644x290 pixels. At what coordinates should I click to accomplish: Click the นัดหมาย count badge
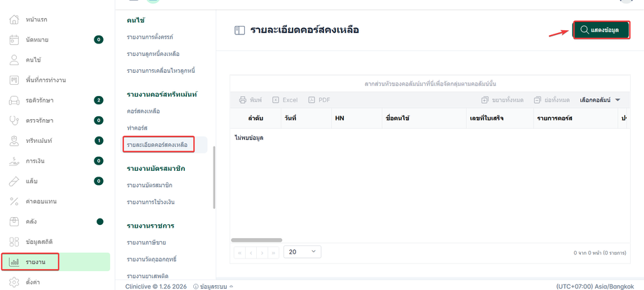pyautogui.click(x=99, y=40)
